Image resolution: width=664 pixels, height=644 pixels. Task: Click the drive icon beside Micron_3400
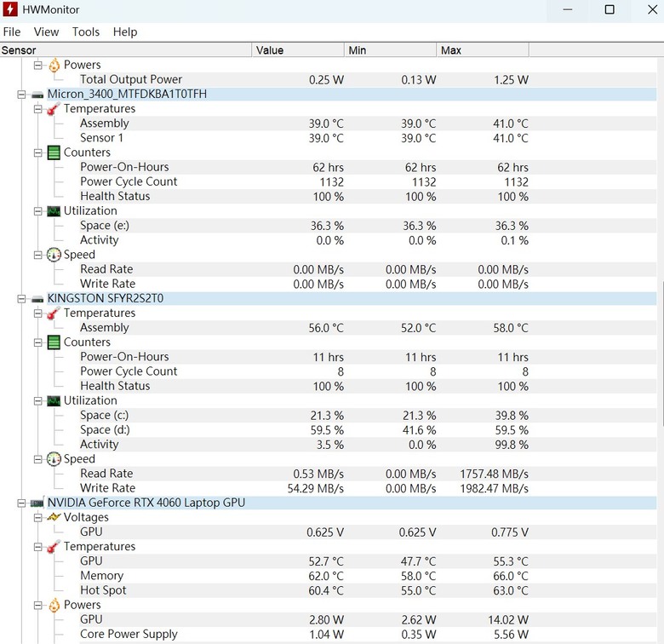click(x=37, y=95)
